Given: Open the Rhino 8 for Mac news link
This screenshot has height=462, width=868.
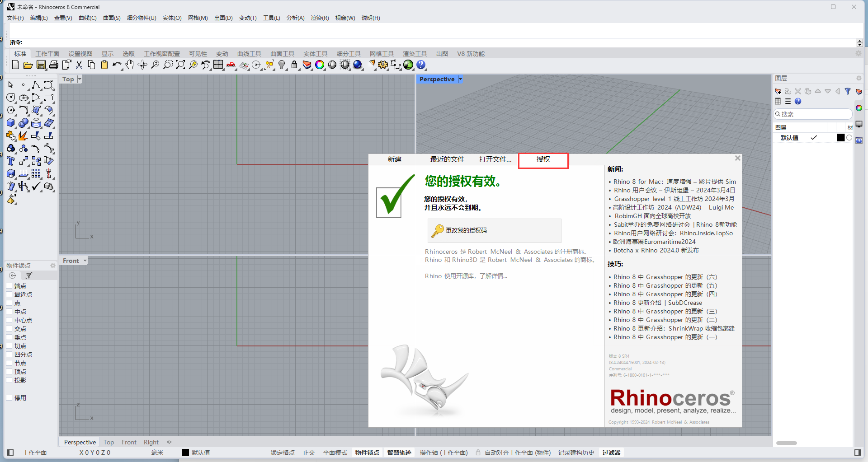Looking at the screenshot, I should (675, 182).
